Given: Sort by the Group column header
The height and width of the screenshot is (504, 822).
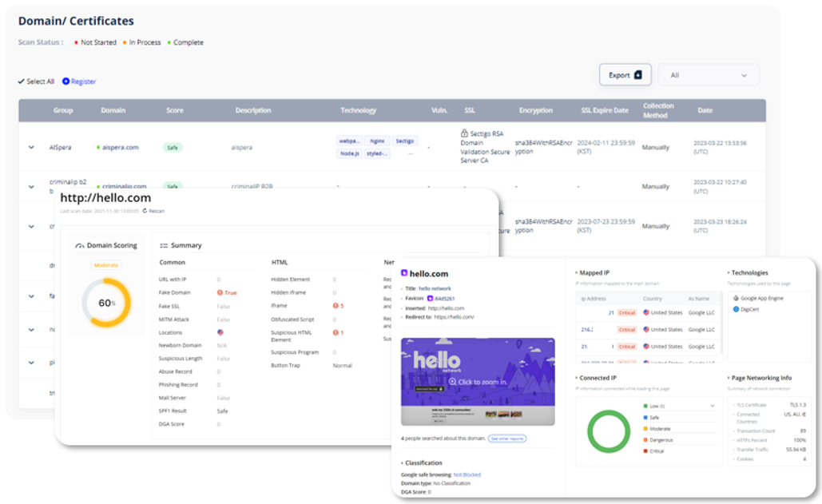Looking at the screenshot, I should tap(63, 110).
